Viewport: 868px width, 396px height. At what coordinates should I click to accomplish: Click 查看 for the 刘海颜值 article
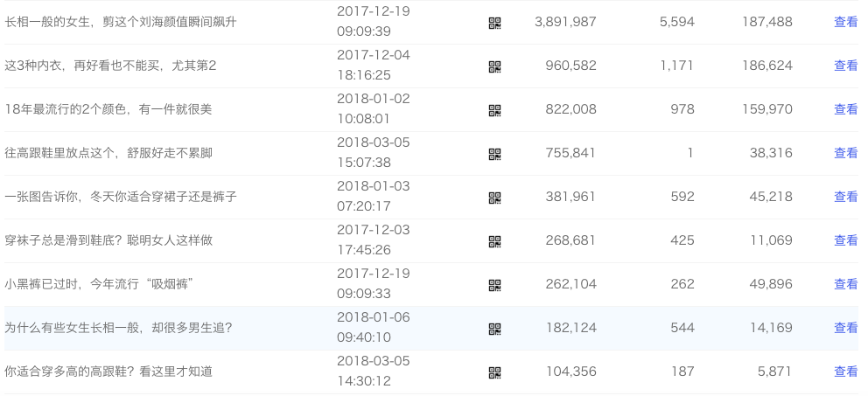coord(845,22)
